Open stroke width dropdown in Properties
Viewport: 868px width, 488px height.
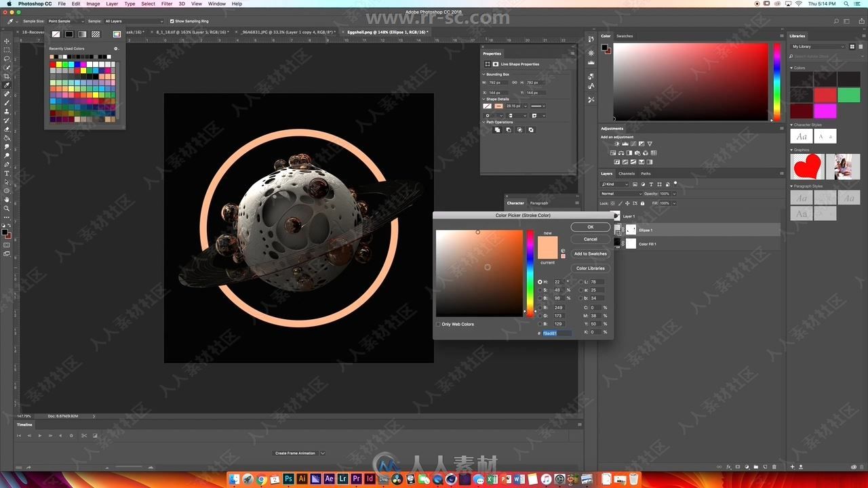526,106
